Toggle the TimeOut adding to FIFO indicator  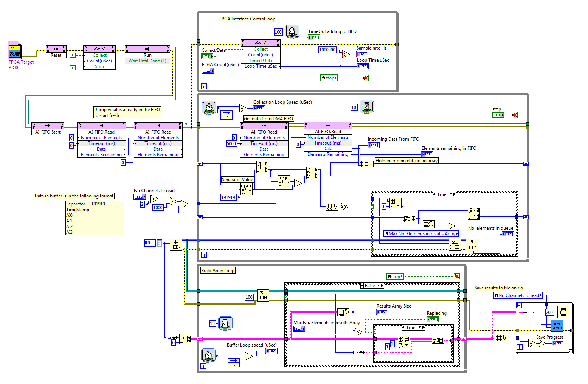314,37
